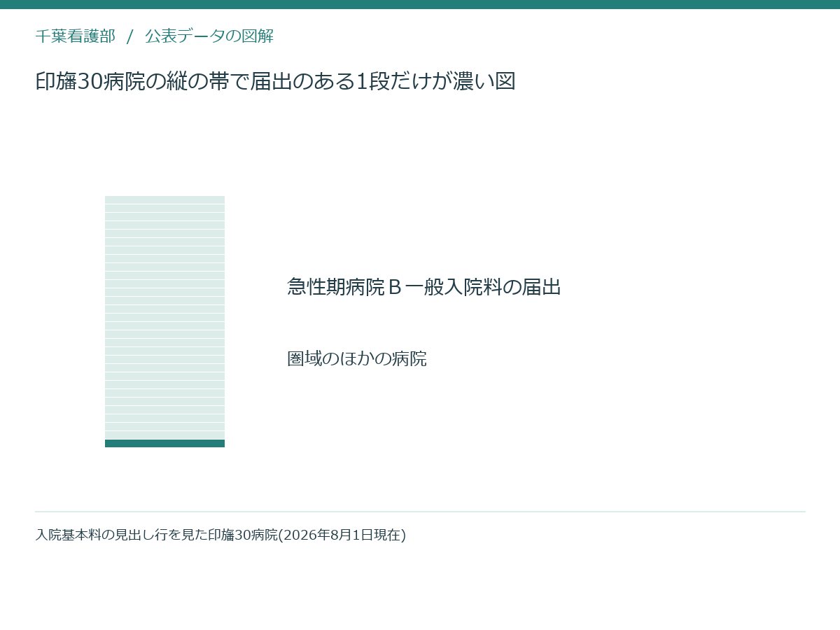
Task: Click the 千葉看護部 breadcrumb text
Action: [76, 36]
